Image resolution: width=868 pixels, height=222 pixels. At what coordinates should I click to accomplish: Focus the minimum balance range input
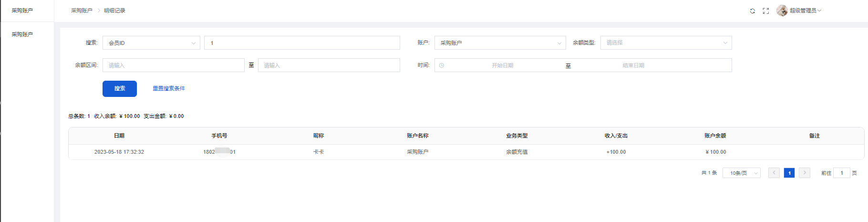174,65
